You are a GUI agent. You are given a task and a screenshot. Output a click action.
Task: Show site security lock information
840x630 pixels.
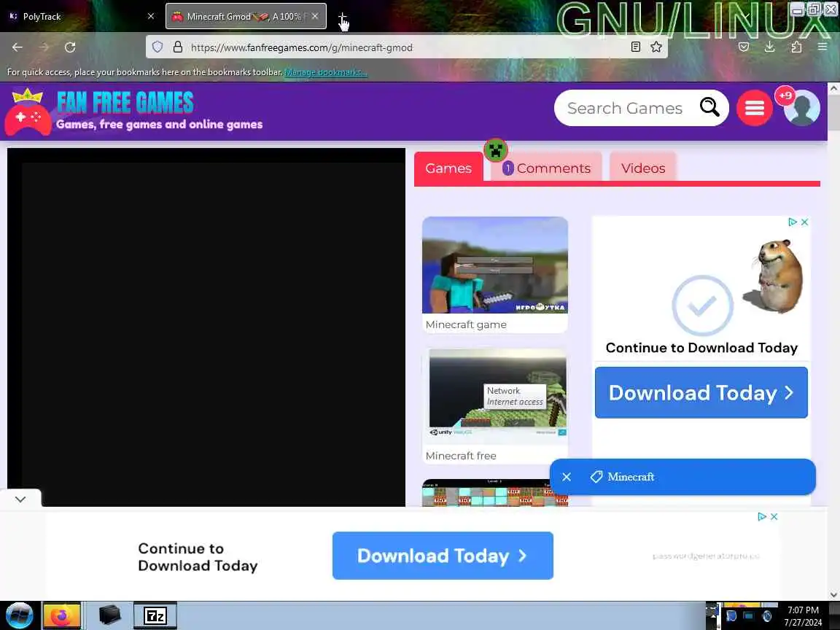coord(178,47)
